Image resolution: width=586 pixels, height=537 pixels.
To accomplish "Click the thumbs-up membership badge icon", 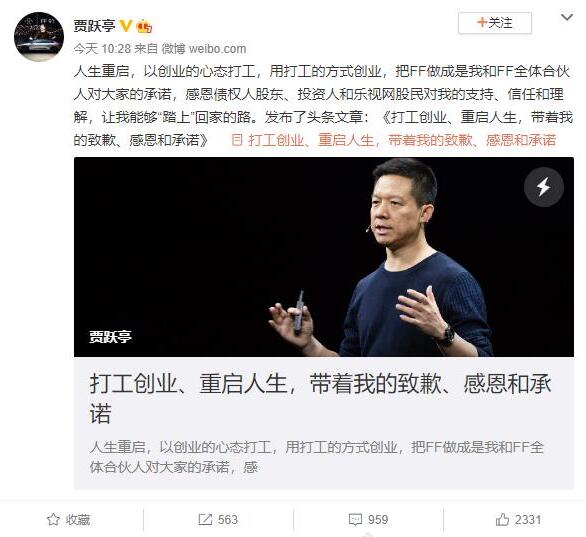I will pyautogui.click(x=144, y=26).
